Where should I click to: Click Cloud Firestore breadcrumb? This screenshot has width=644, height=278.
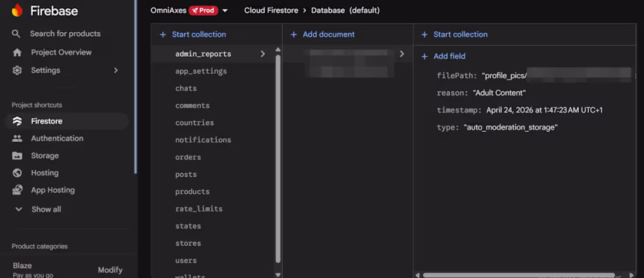(271, 11)
